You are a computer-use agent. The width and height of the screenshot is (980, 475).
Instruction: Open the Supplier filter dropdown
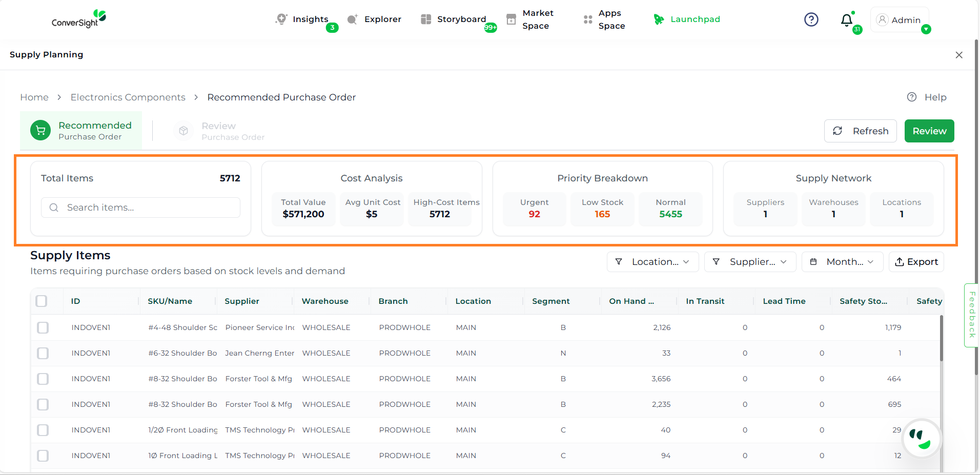750,262
